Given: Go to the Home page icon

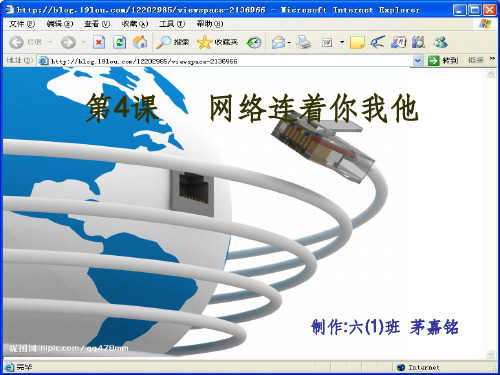Looking at the screenshot, I should coord(140,42).
